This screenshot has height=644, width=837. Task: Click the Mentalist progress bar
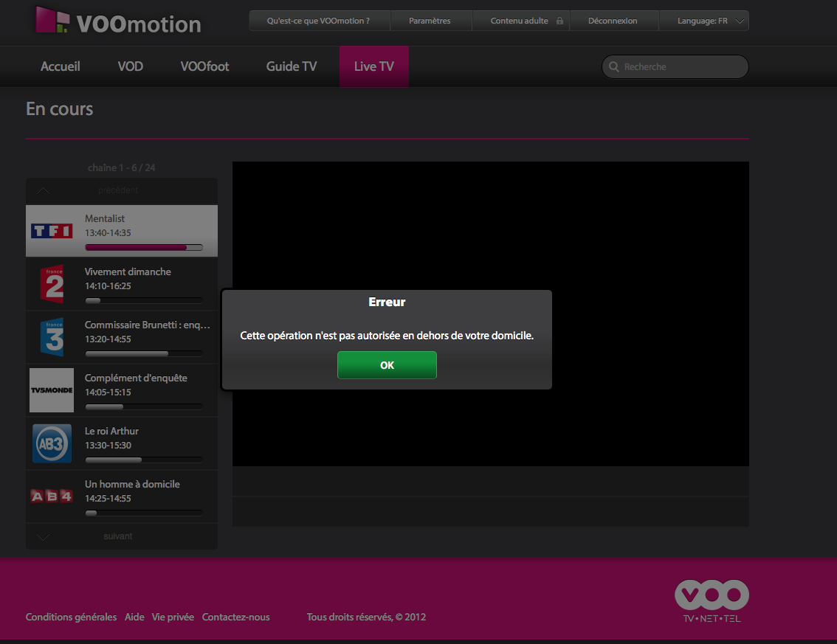click(144, 248)
